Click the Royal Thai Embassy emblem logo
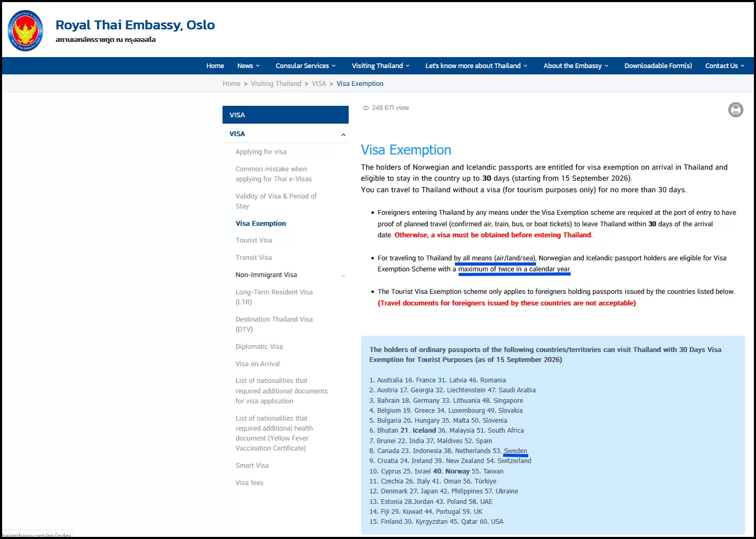Image resolution: width=756 pixels, height=539 pixels. 26,31
